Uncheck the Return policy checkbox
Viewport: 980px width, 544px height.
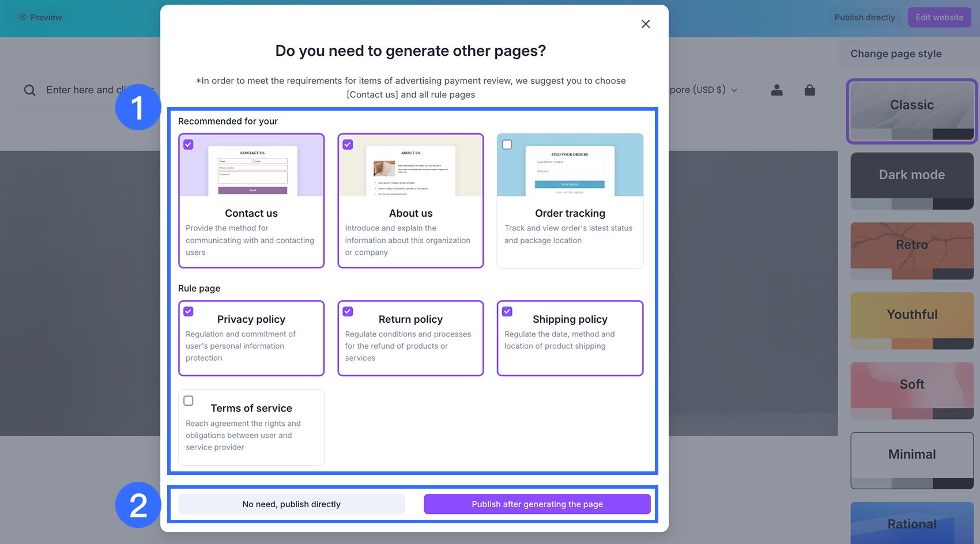coord(348,312)
